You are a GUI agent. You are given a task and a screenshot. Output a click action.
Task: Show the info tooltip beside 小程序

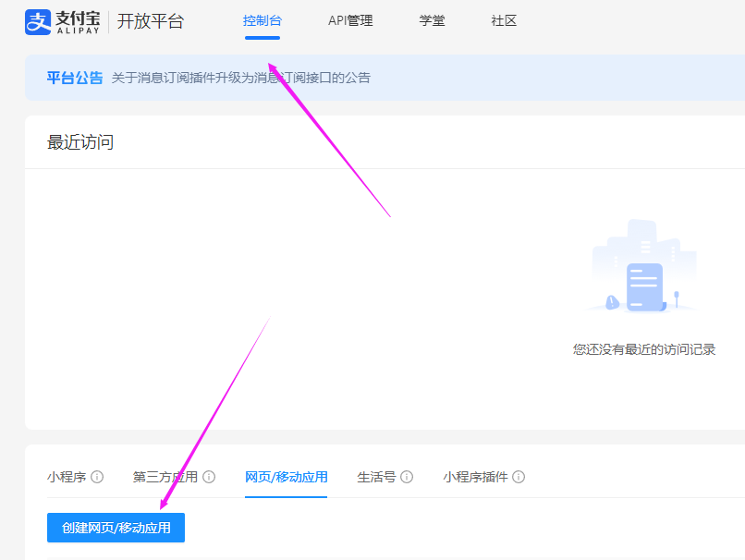tap(97, 477)
